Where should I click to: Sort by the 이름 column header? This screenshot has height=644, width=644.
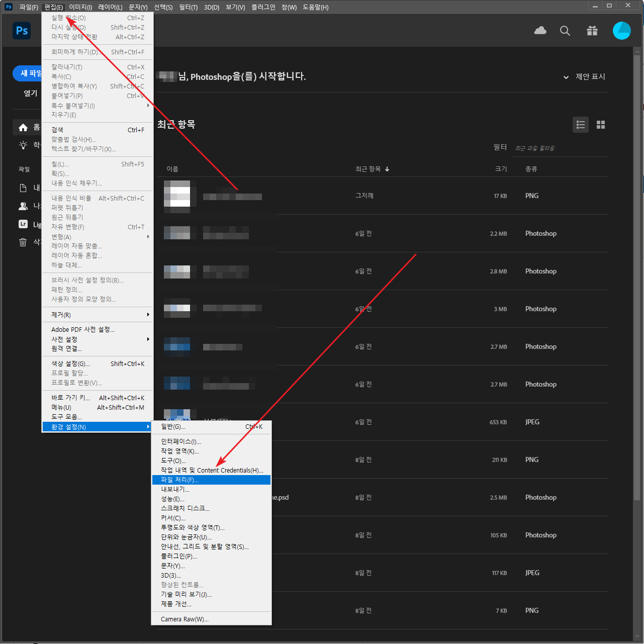coord(172,169)
